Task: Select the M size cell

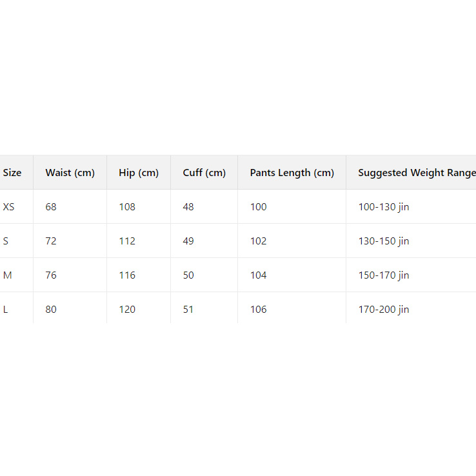Action: pyautogui.click(x=8, y=275)
